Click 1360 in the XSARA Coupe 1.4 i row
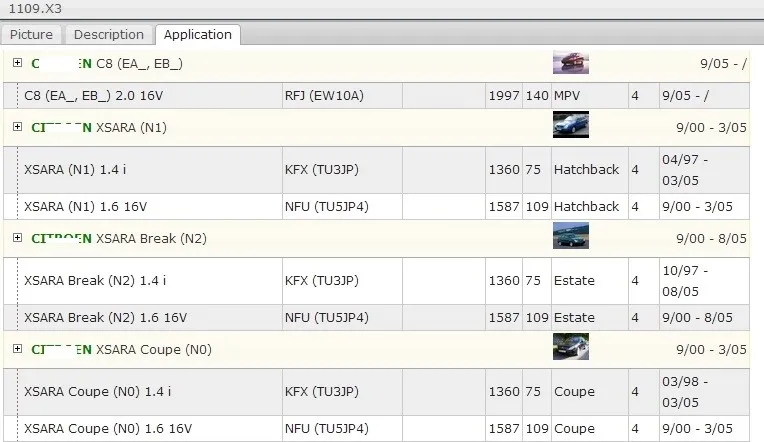This screenshot has height=442, width=764. pos(504,392)
